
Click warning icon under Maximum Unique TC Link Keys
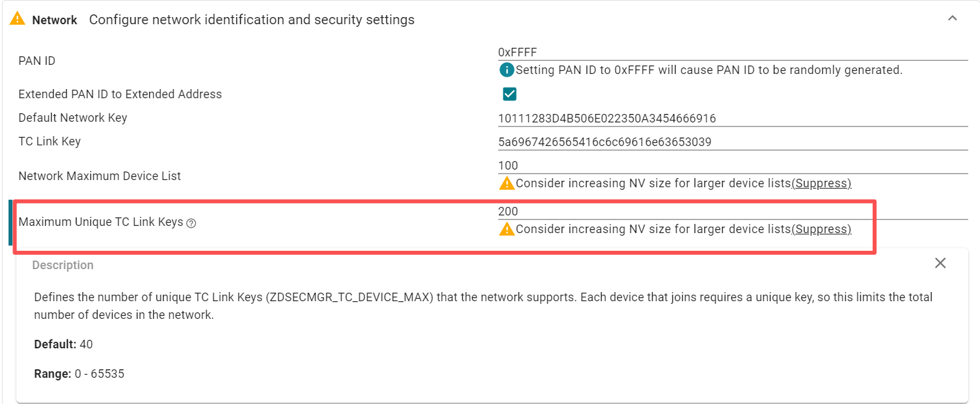point(507,229)
